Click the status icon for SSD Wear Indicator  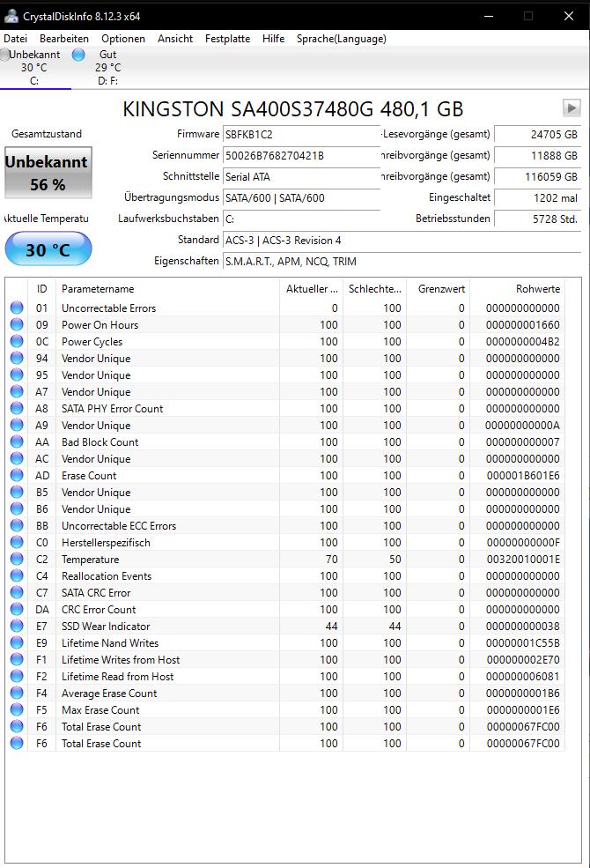(17, 626)
